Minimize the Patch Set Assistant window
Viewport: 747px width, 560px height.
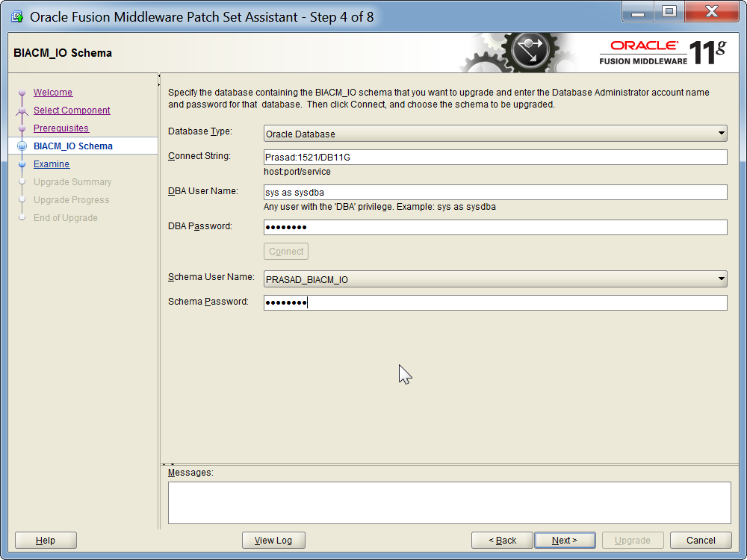coord(638,13)
